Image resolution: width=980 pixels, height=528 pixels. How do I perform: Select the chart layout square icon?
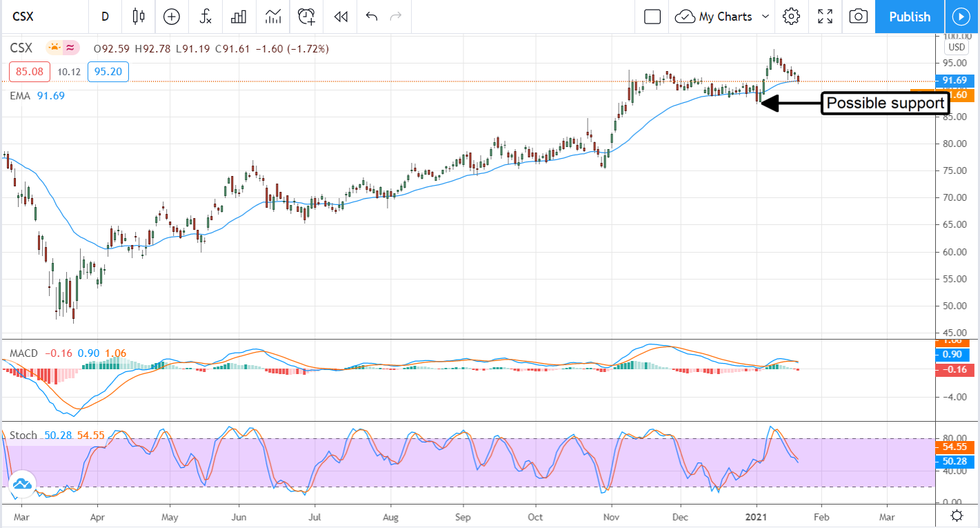tap(652, 17)
